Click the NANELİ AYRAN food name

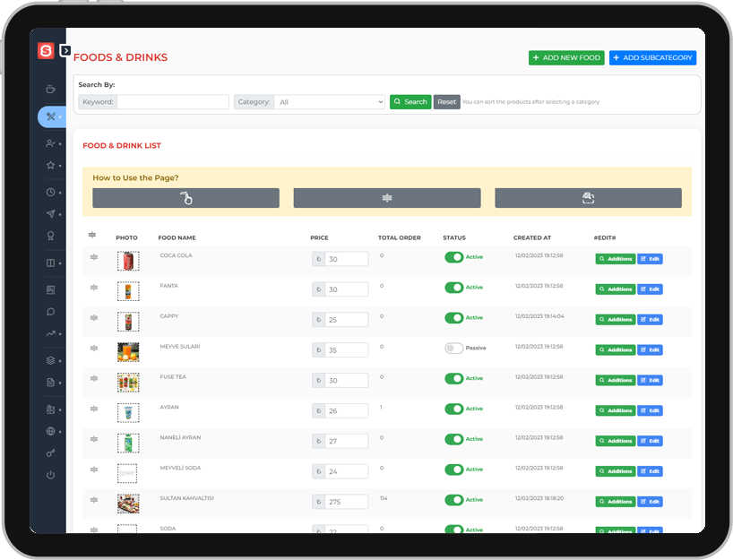(180, 437)
